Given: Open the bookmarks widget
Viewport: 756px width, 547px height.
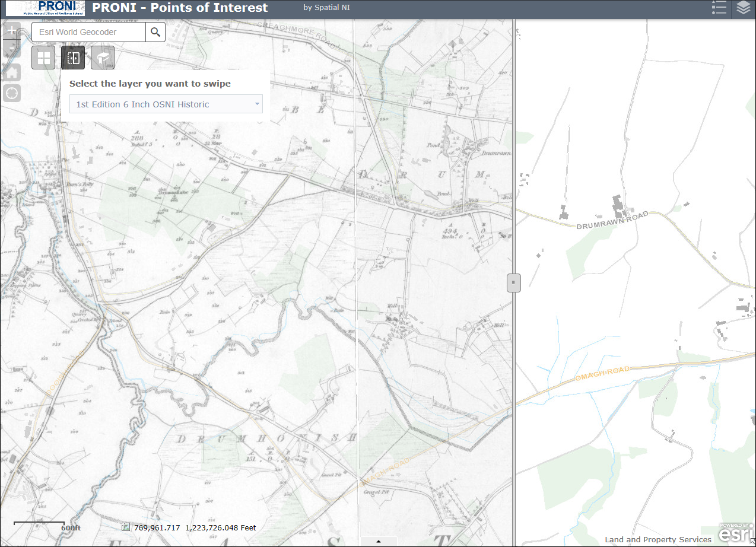Looking at the screenshot, I should pyautogui.click(x=103, y=57).
